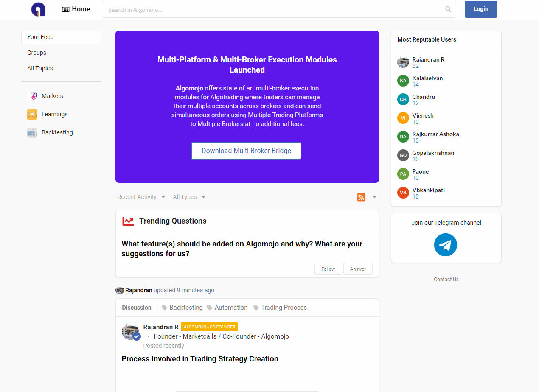The height and width of the screenshot is (392, 539).
Task: Open Rajandran R's profile name in reputable users
Action: (428, 59)
